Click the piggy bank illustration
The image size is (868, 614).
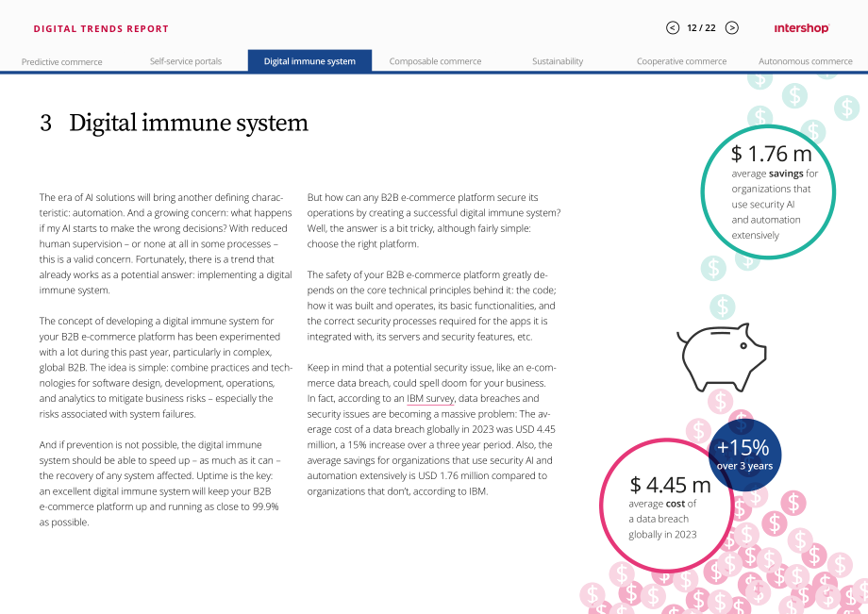722,357
